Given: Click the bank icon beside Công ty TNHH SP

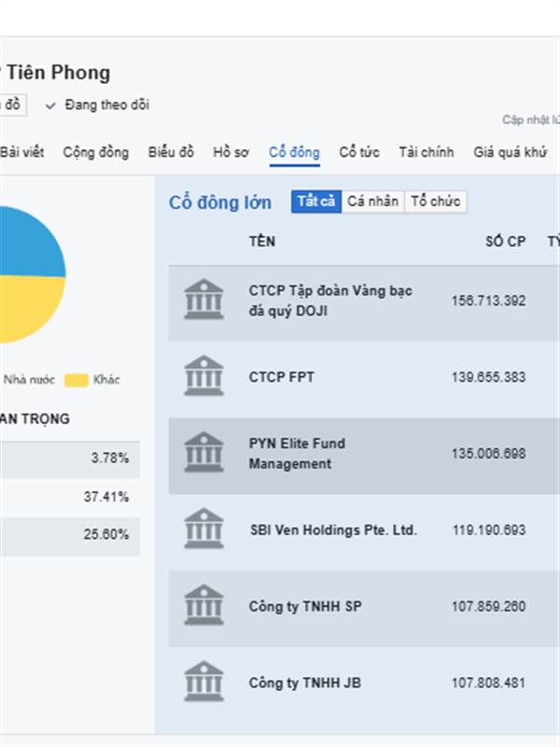Looking at the screenshot, I should 203,605.
